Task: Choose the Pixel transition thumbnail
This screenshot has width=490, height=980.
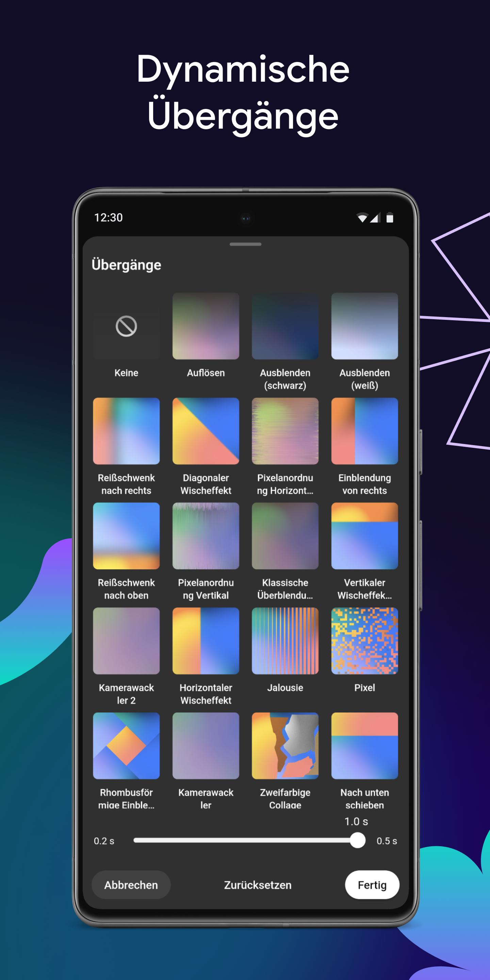Action: (365, 641)
